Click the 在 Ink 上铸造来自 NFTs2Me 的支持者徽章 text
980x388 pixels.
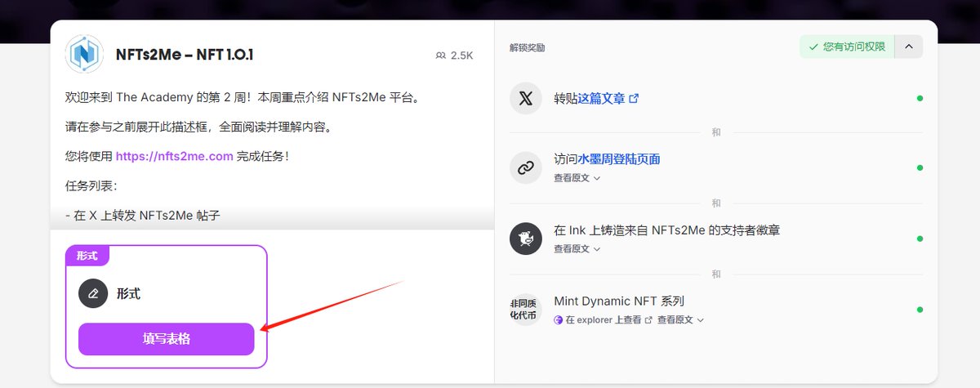tap(666, 230)
